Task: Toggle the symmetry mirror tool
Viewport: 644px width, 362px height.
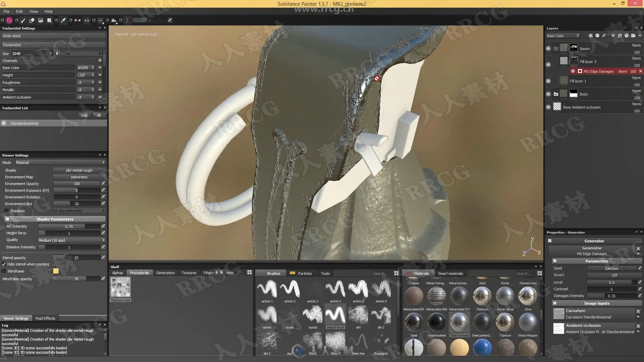Action: (x=77, y=20)
